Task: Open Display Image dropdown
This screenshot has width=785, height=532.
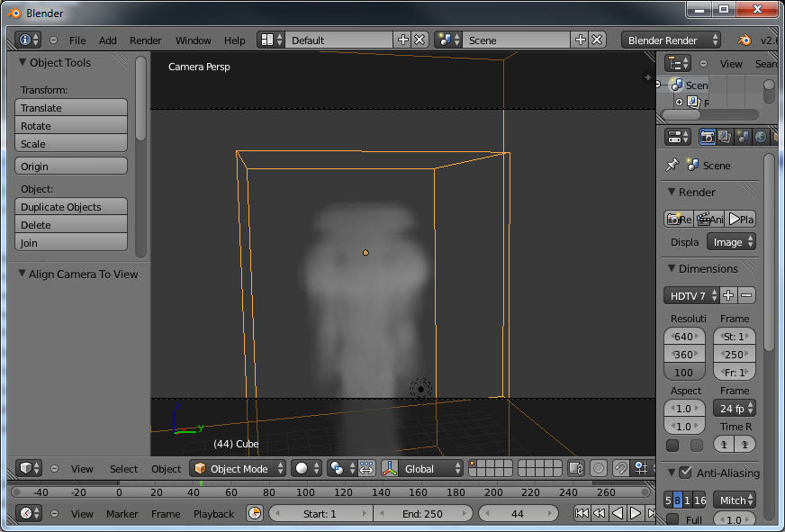Action: click(x=731, y=242)
